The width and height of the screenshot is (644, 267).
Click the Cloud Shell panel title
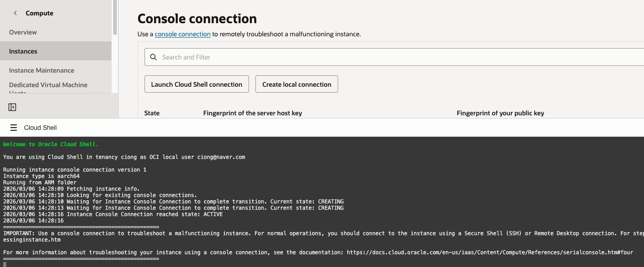(x=40, y=128)
